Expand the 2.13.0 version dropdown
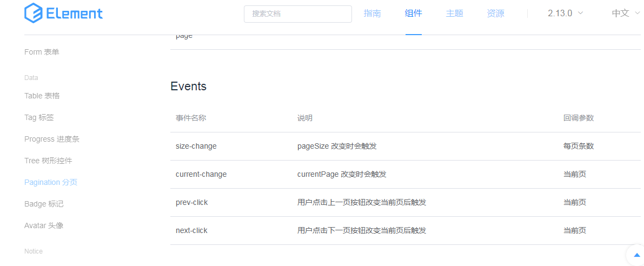This screenshot has width=644, height=266. 565,13
